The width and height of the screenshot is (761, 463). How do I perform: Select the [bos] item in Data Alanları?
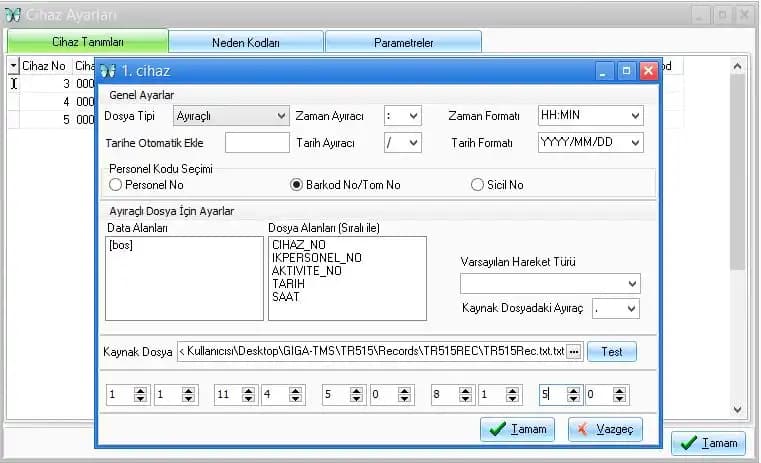pyautogui.click(x=122, y=245)
